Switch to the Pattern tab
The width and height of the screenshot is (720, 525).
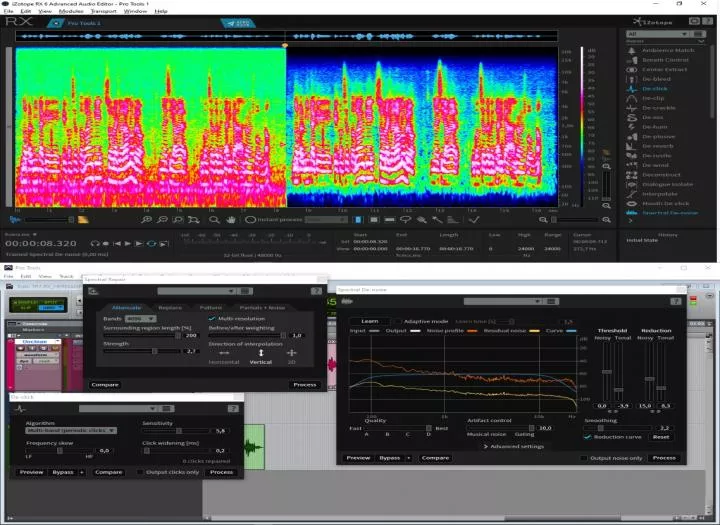pyautogui.click(x=211, y=307)
